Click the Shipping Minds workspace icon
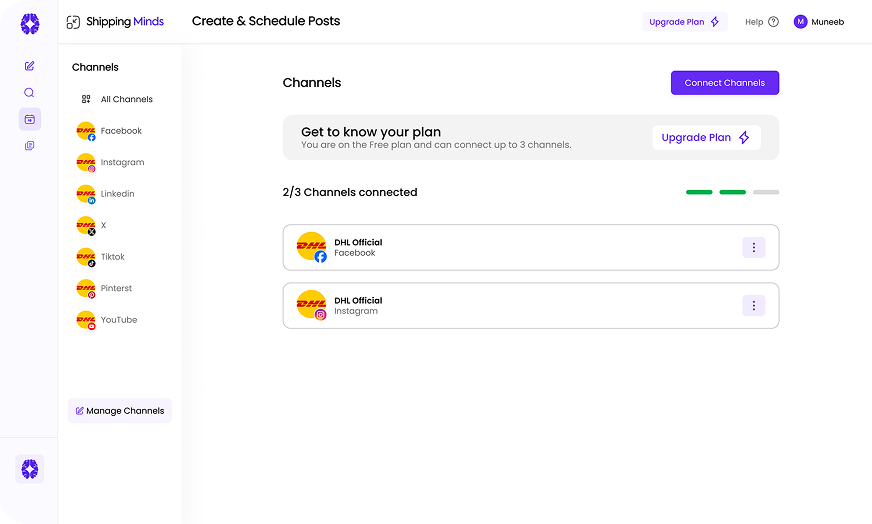The width and height of the screenshot is (872, 524). coord(73,22)
